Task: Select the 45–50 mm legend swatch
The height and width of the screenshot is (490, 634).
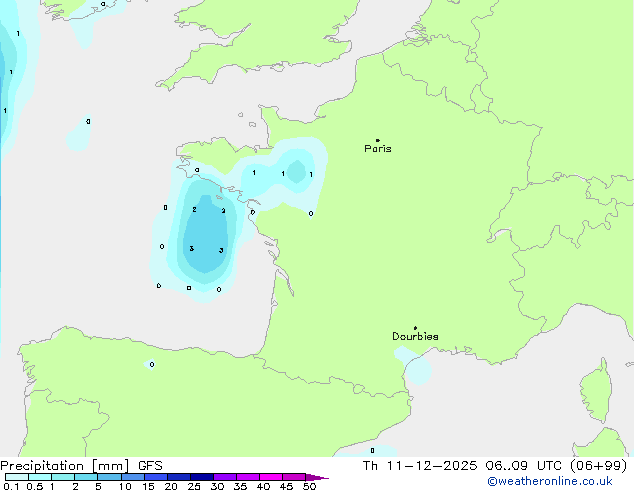Action: pos(294,477)
